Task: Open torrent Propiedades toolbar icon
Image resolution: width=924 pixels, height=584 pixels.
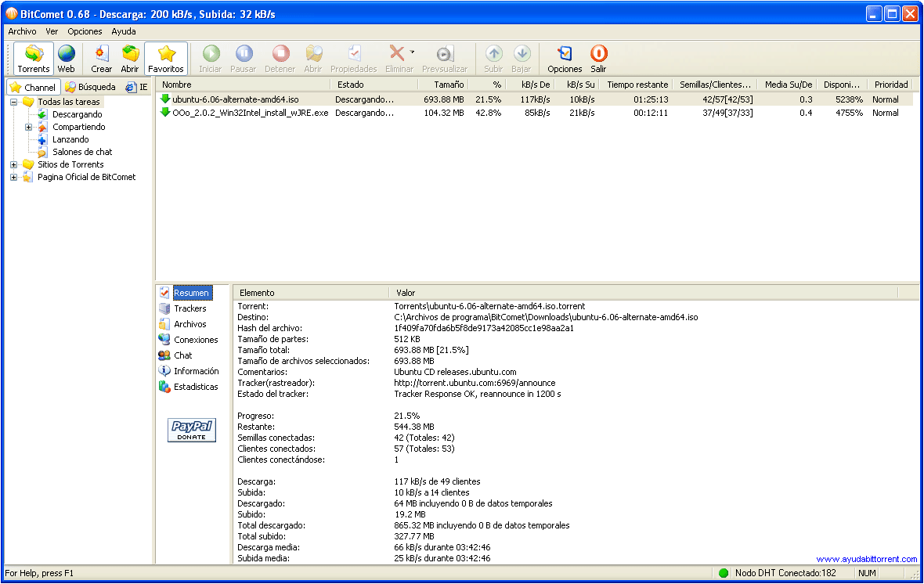Action: click(x=354, y=54)
